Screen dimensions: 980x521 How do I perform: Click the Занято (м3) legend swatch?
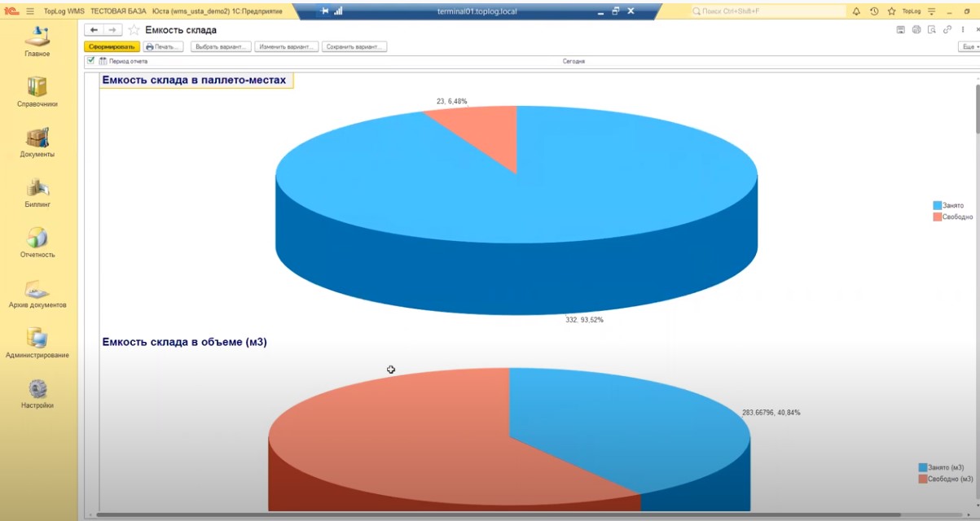click(923, 467)
